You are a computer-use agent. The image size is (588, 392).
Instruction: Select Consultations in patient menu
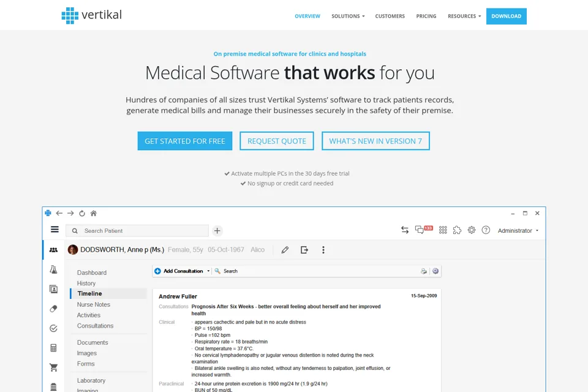96,326
